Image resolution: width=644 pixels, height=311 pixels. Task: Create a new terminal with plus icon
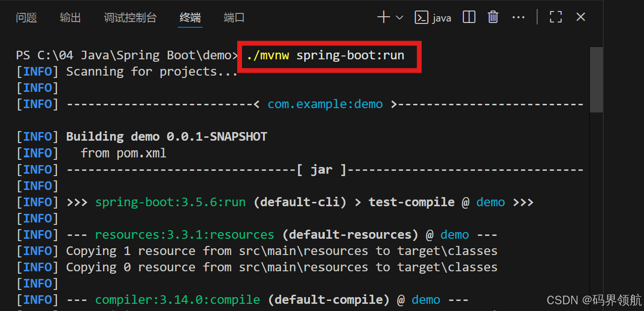(384, 18)
